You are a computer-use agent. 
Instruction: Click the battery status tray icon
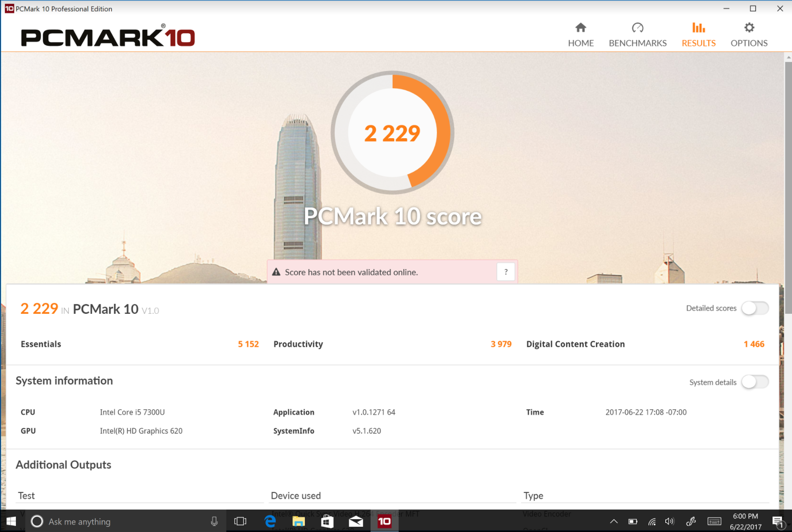(632, 521)
